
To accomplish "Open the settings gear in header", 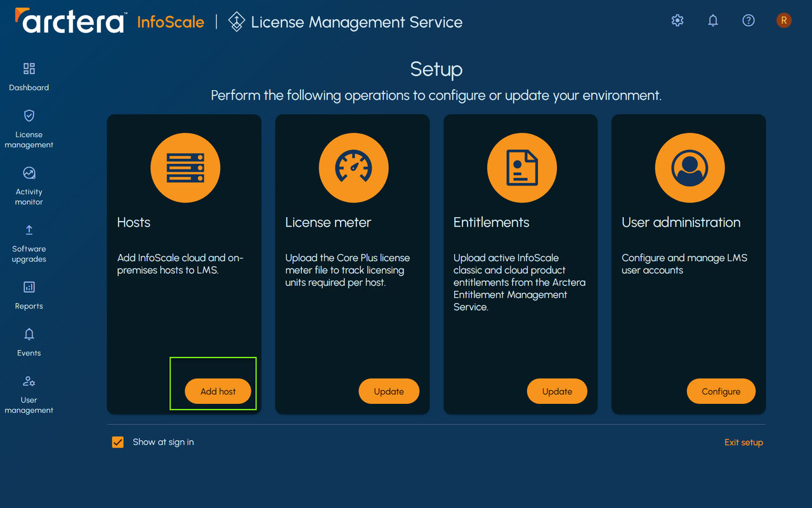I will point(678,20).
